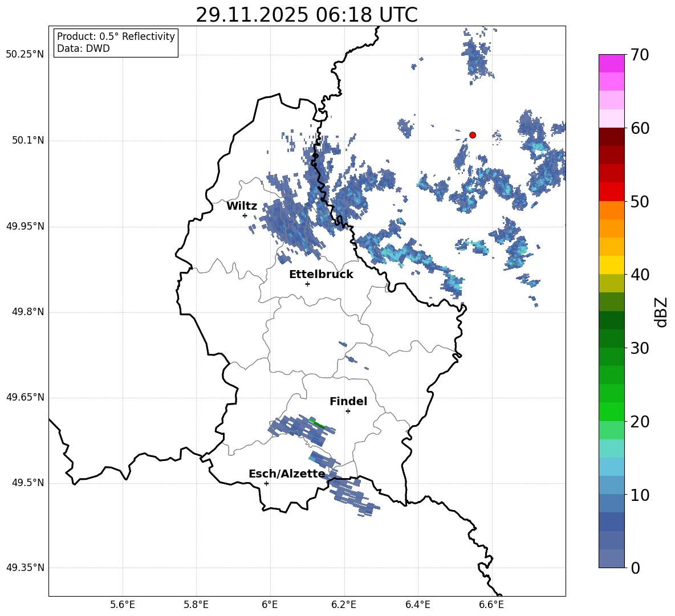Screen dimensions: 675x616
Task: Click the colorbar tick label 60
Action: [640, 128]
